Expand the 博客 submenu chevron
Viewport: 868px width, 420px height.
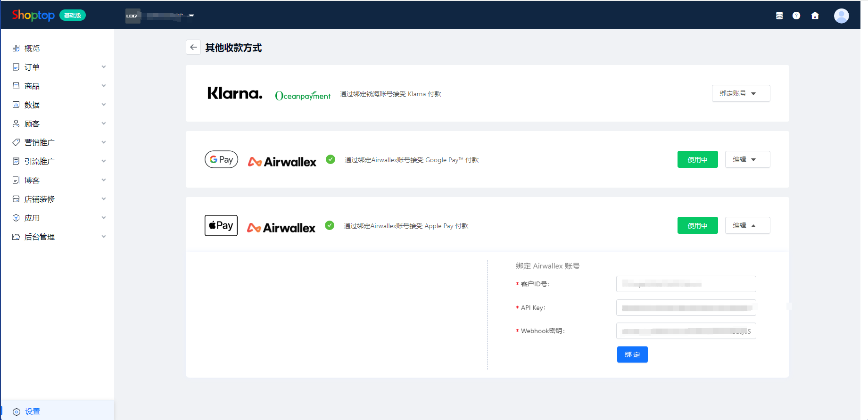(x=104, y=180)
